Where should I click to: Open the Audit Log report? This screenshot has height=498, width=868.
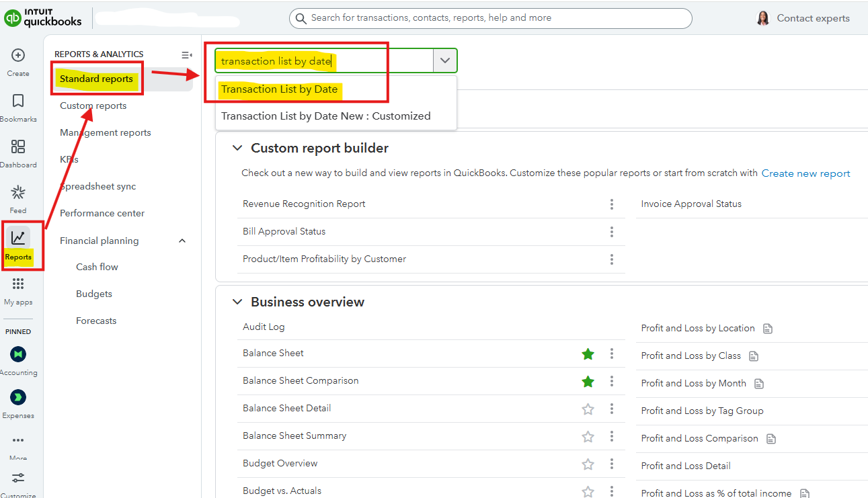click(x=264, y=327)
